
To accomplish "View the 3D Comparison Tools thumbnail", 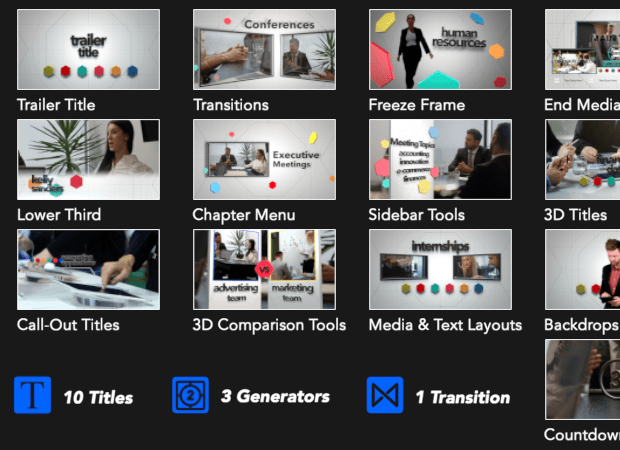I will [265, 269].
